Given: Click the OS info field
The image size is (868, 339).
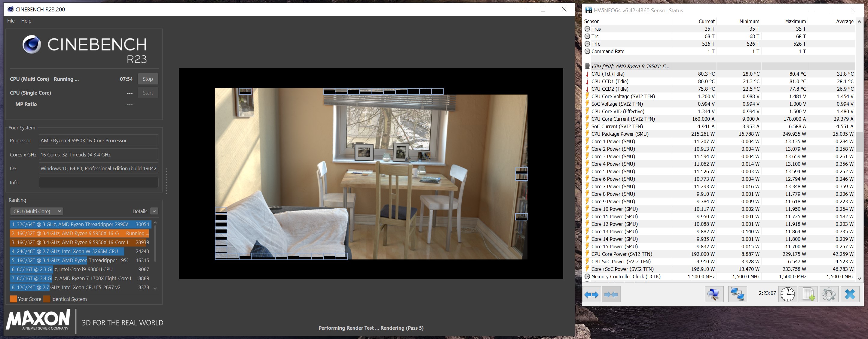Looking at the screenshot, I should click(x=98, y=168).
